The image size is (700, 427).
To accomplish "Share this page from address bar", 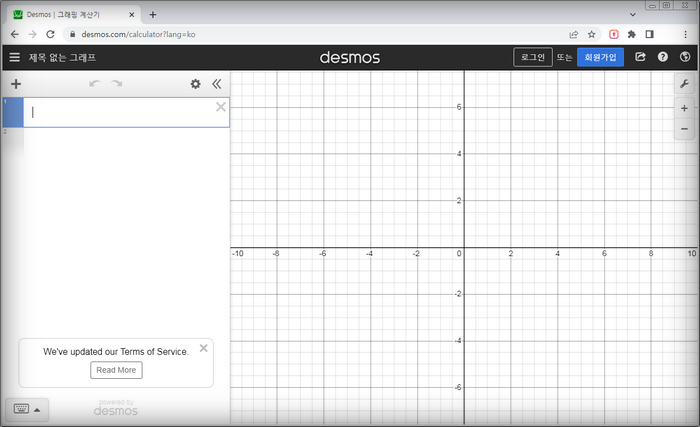I will pos(574,34).
